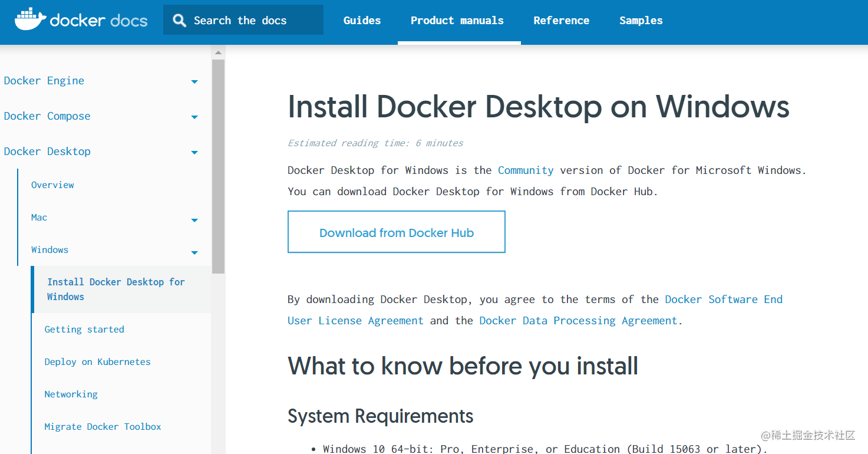Expand the Mac submenu arrow
The width and height of the screenshot is (868, 454).
194,221
